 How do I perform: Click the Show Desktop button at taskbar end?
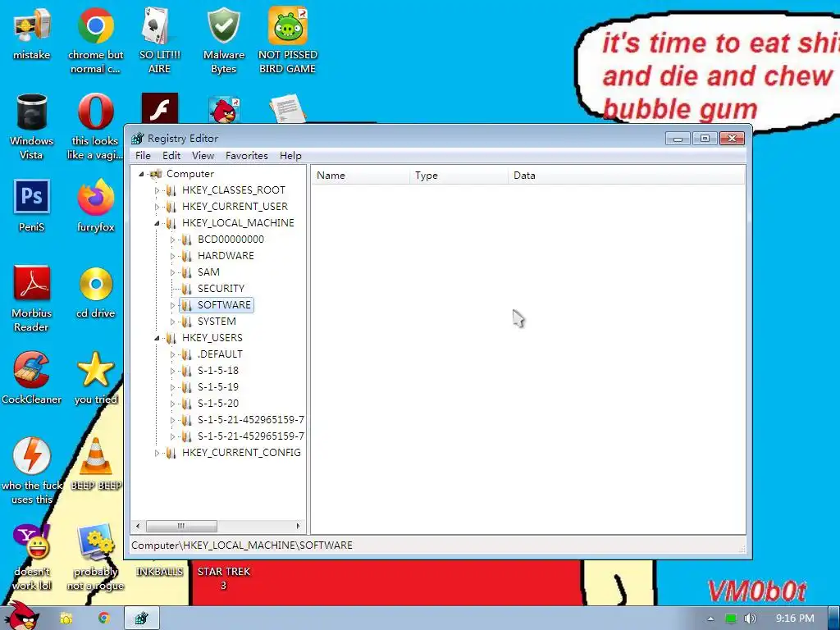[x=833, y=619]
